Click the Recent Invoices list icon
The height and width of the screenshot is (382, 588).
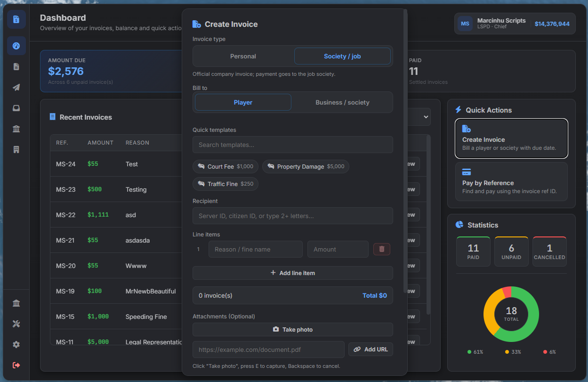tap(53, 117)
